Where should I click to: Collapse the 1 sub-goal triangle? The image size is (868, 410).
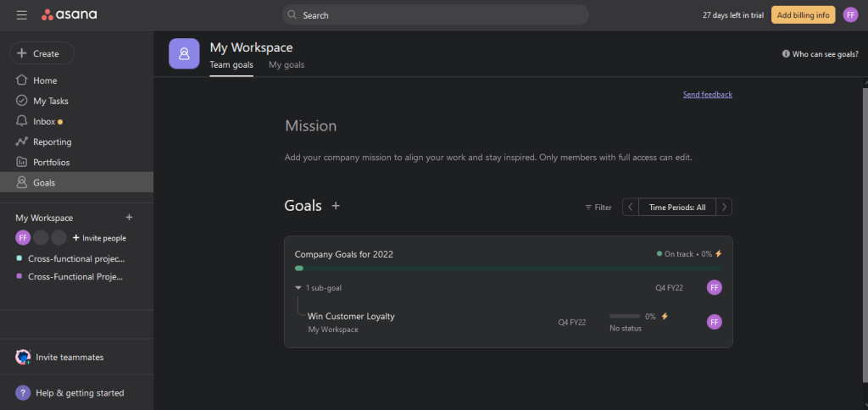298,288
